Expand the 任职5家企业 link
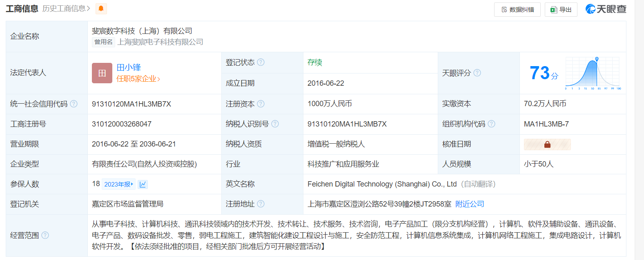 coord(138,79)
